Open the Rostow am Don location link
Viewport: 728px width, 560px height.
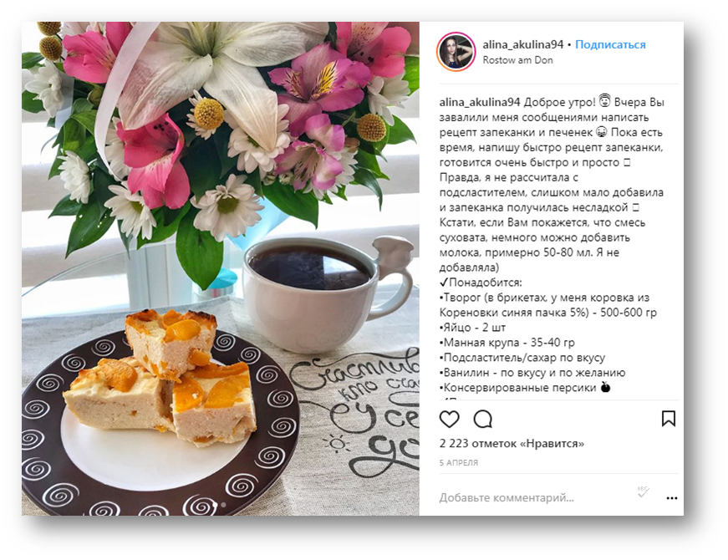click(517, 60)
